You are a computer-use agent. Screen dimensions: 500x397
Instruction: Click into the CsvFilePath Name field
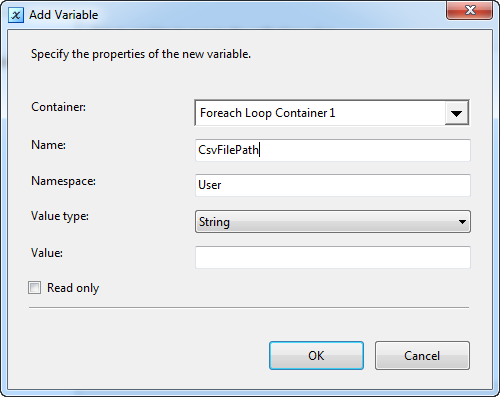(333, 150)
